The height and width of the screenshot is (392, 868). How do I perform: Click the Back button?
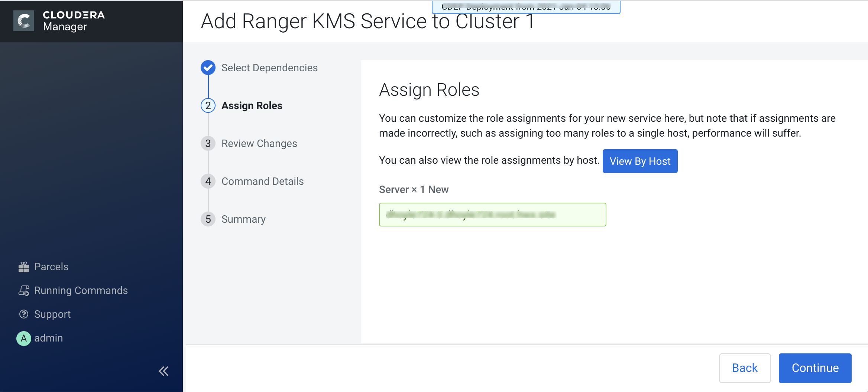coord(745,368)
